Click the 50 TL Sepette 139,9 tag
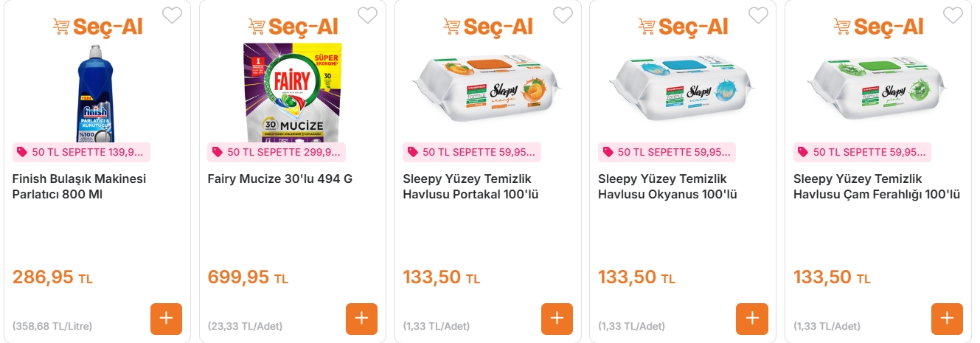 coord(81,152)
